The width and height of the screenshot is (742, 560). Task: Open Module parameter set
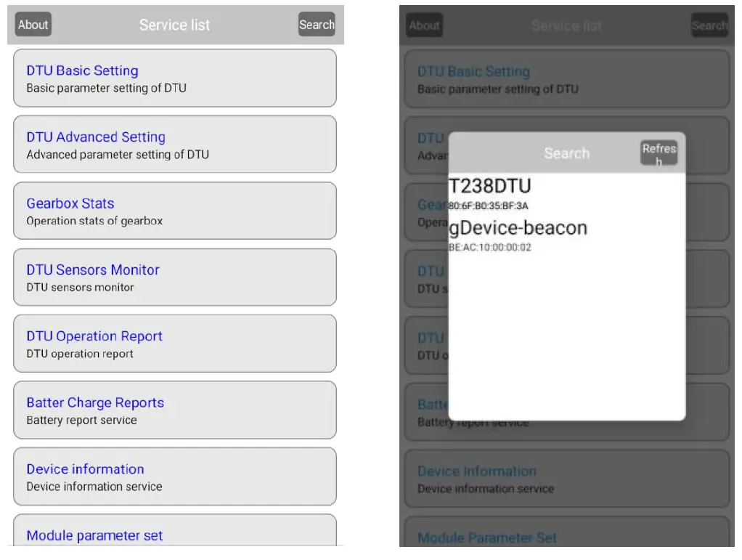coord(174,535)
